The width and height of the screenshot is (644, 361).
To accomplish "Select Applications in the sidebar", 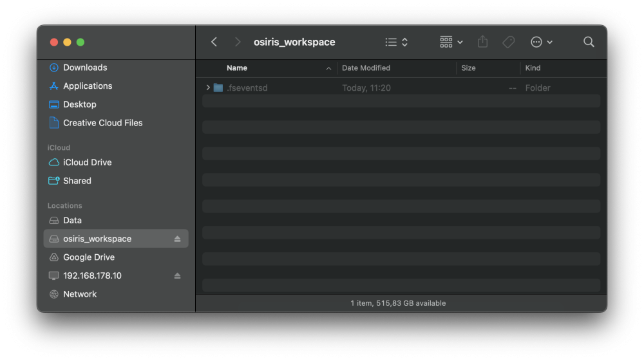I will tap(88, 86).
